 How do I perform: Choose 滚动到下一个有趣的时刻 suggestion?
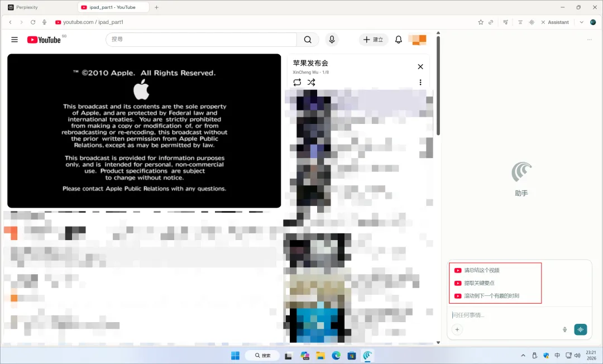tap(487, 295)
